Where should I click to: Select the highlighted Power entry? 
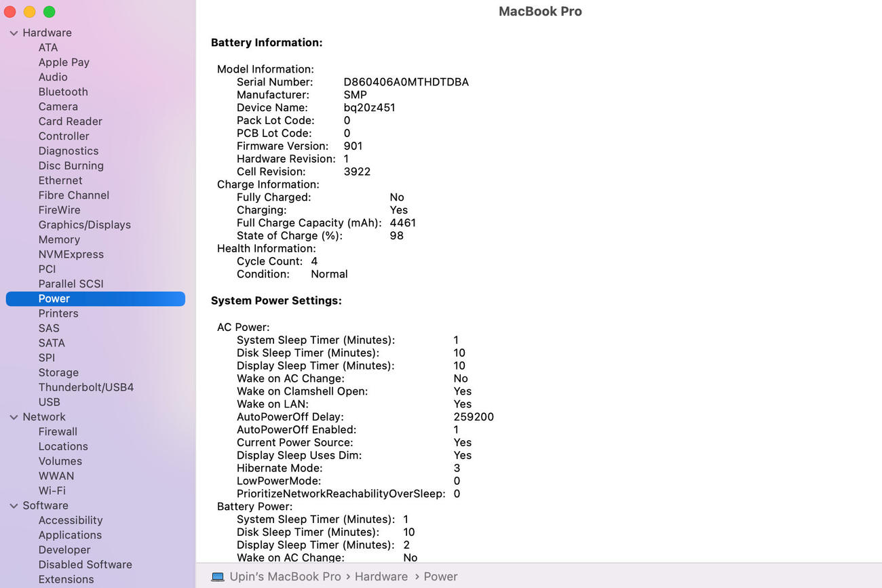(95, 299)
